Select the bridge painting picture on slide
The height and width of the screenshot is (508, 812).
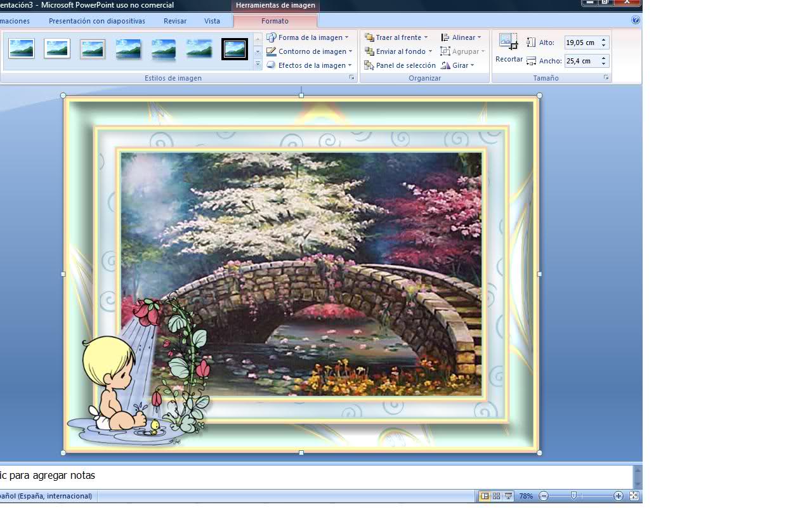coord(301,274)
